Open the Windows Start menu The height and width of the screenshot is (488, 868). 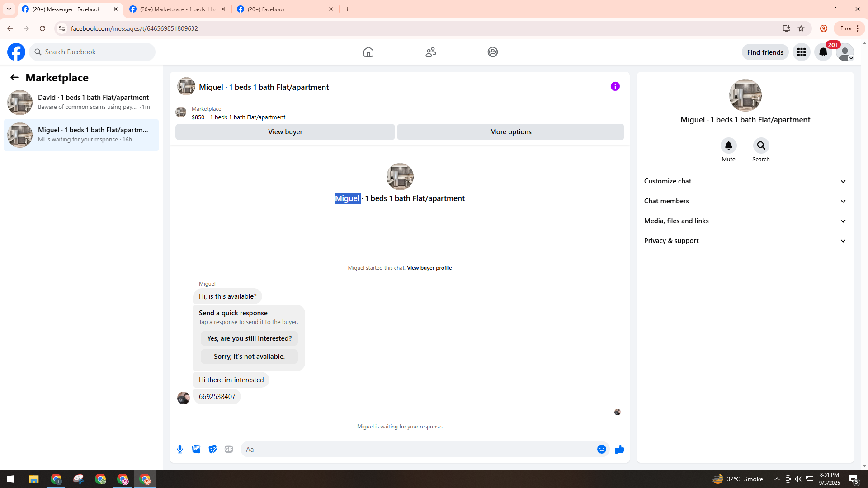tap(11, 479)
